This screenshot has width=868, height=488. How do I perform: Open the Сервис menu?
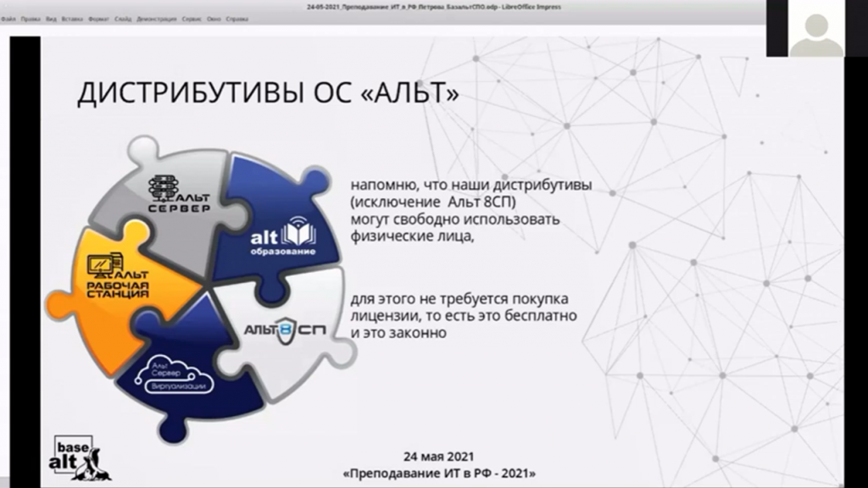pyautogui.click(x=192, y=19)
